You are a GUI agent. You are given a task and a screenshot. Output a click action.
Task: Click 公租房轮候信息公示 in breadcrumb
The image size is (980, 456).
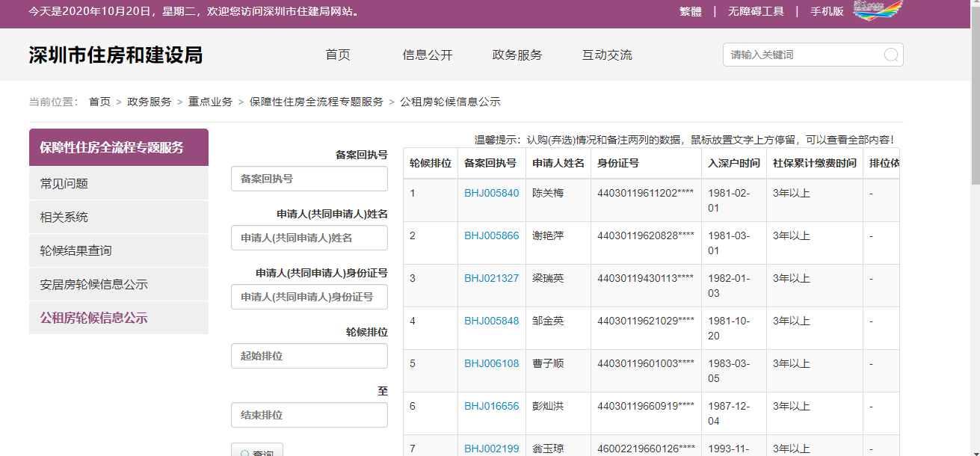[450, 102]
